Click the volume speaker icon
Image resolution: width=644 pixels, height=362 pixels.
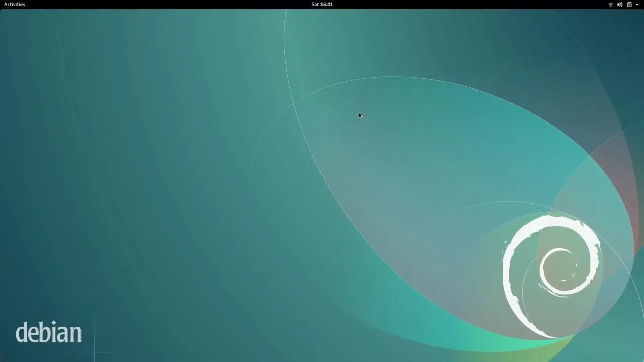[620, 5]
